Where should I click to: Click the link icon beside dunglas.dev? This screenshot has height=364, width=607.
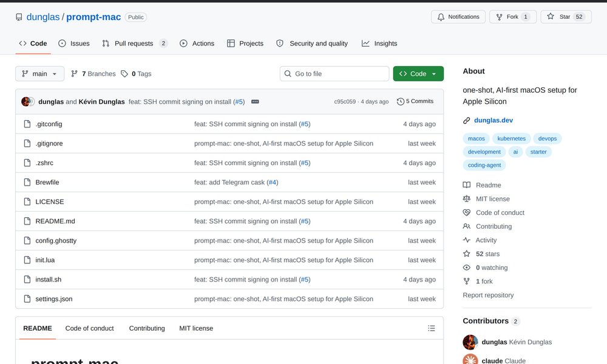(x=466, y=120)
